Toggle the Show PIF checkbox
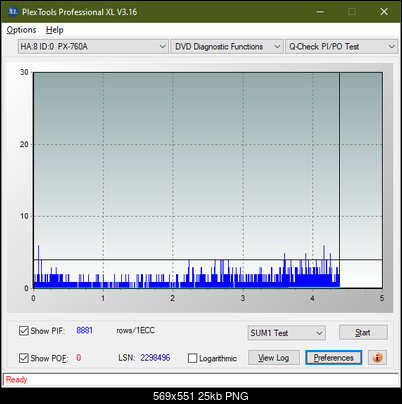Viewport: 402px width, 404px height. tap(24, 331)
